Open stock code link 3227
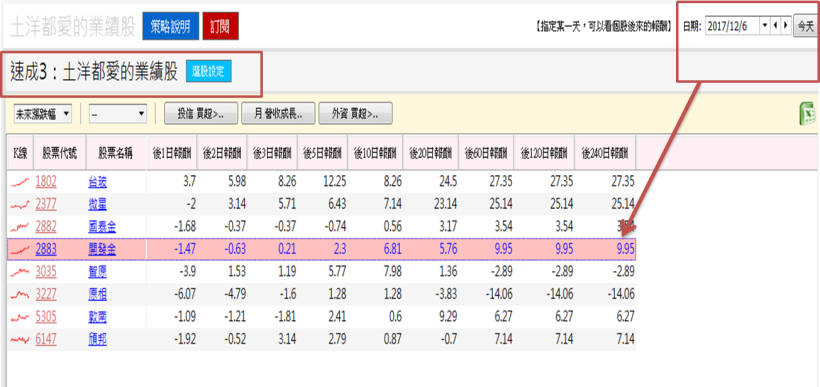This screenshot has width=820, height=387. (46, 294)
